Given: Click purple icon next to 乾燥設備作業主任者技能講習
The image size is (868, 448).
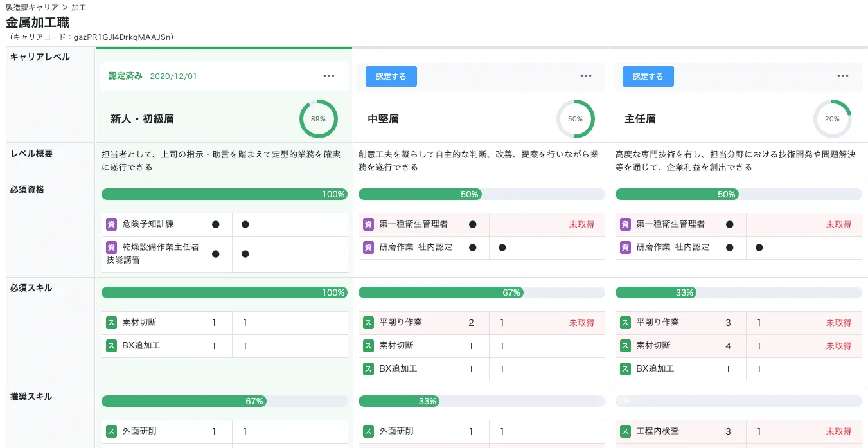Looking at the screenshot, I should pyautogui.click(x=111, y=247).
